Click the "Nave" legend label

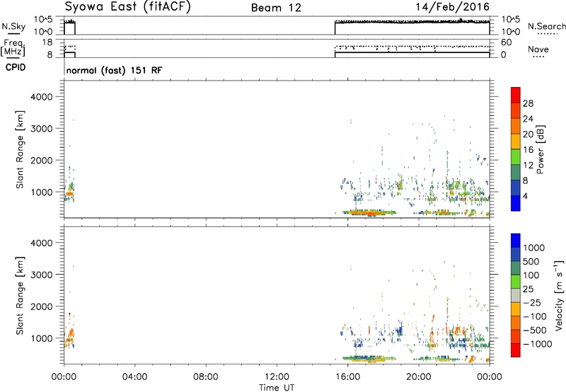tap(538, 50)
